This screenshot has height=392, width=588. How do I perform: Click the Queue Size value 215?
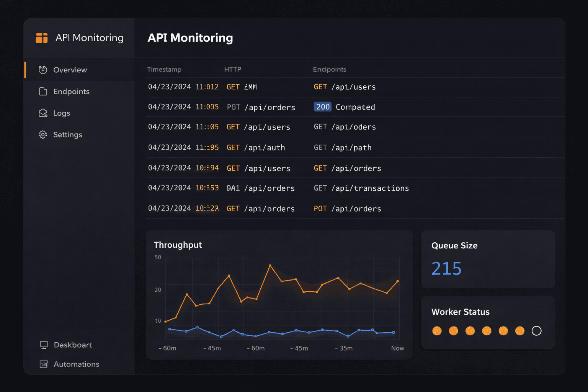pos(446,268)
